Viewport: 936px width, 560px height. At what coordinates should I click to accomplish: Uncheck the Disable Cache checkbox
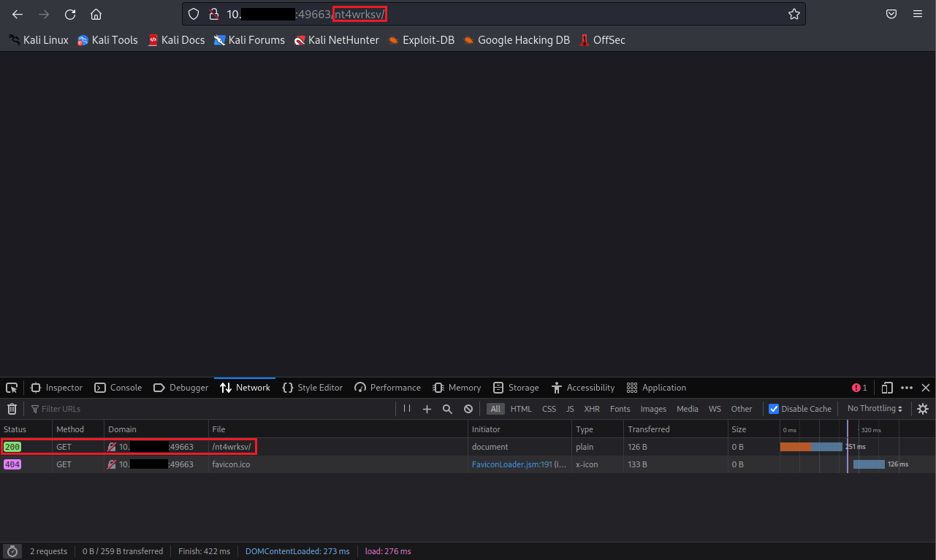point(774,409)
